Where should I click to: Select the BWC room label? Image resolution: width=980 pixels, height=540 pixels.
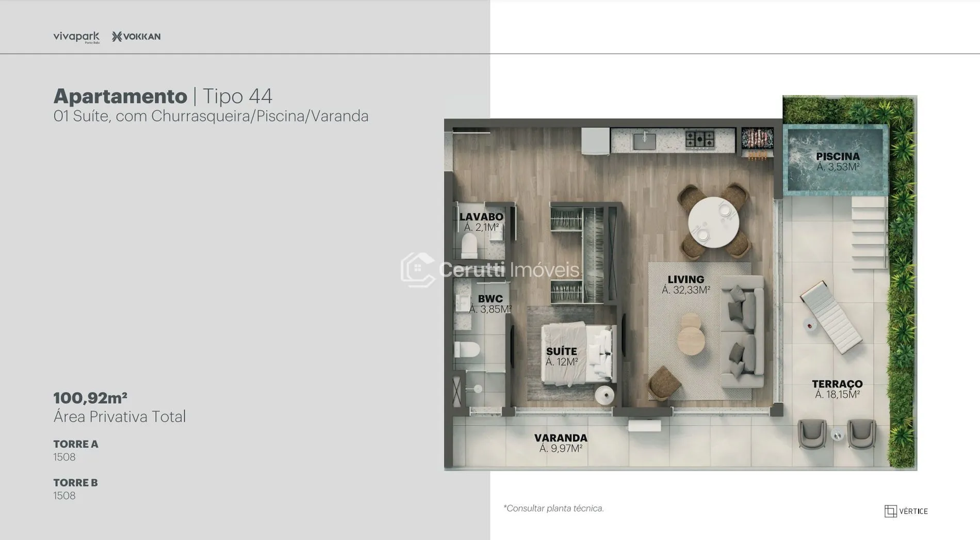point(490,299)
